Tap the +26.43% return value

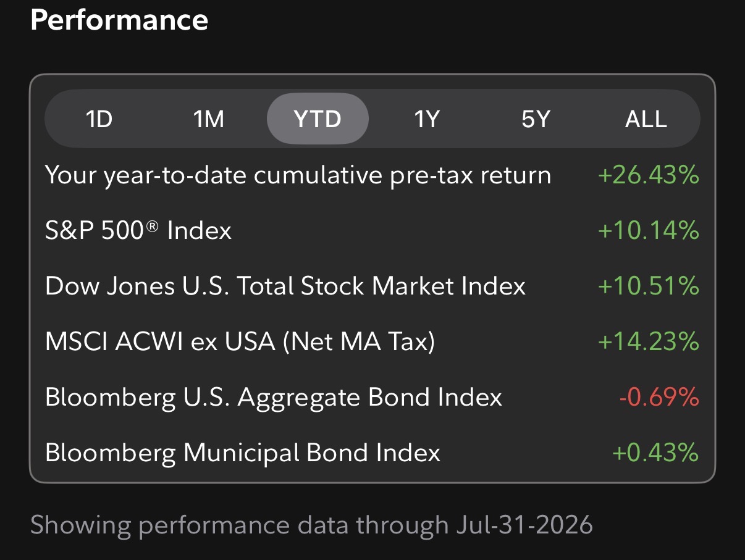click(649, 176)
